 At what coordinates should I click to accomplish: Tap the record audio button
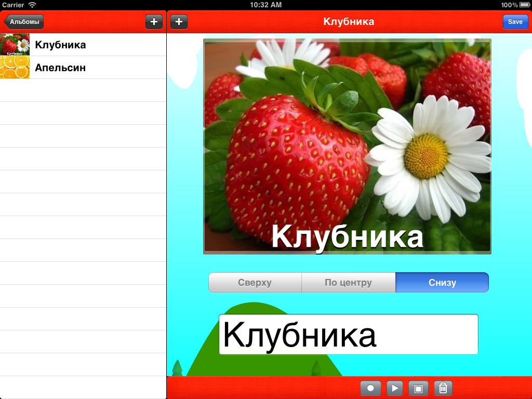click(370, 388)
